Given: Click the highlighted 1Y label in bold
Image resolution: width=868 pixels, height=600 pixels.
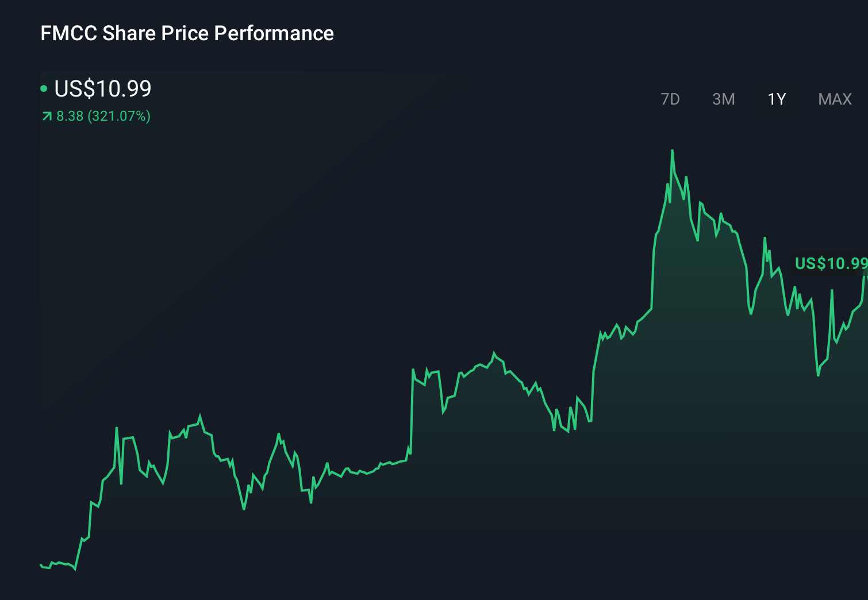Looking at the screenshot, I should [x=776, y=99].
